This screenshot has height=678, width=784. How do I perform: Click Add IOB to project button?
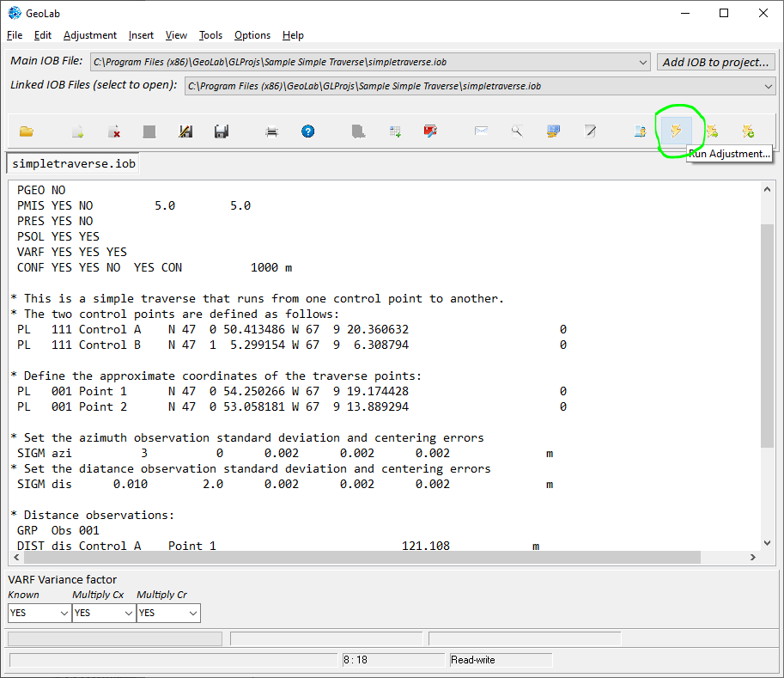pos(715,62)
